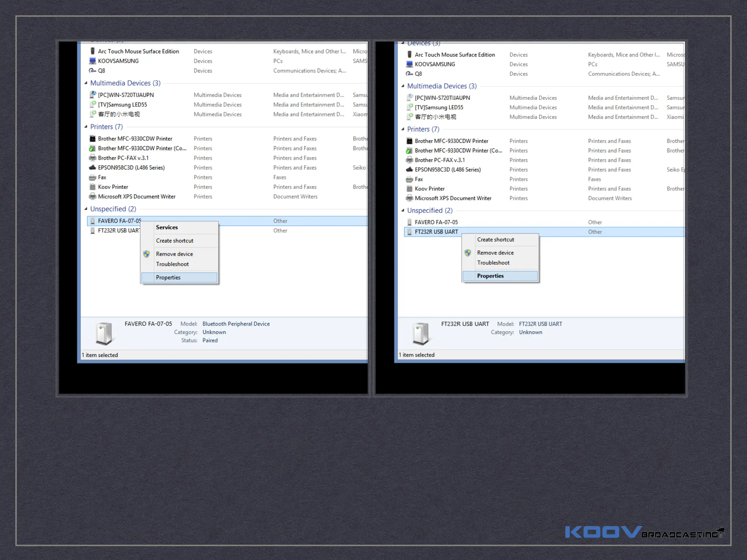Collapse Unspecified (2) group in right window
The image size is (747, 560).
pyautogui.click(x=403, y=210)
